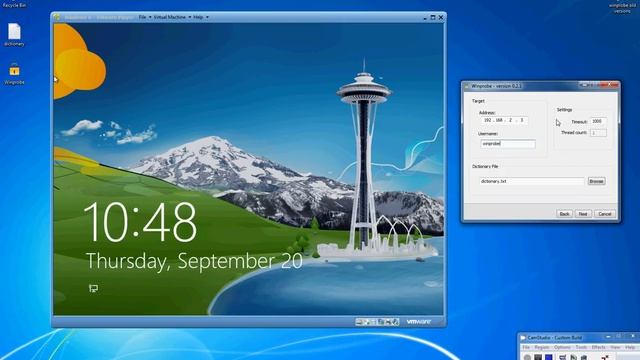The height and width of the screenshot is (360, 640).
Task: Open the Winprobe desktop shortcut
Action: pos(14,74)
